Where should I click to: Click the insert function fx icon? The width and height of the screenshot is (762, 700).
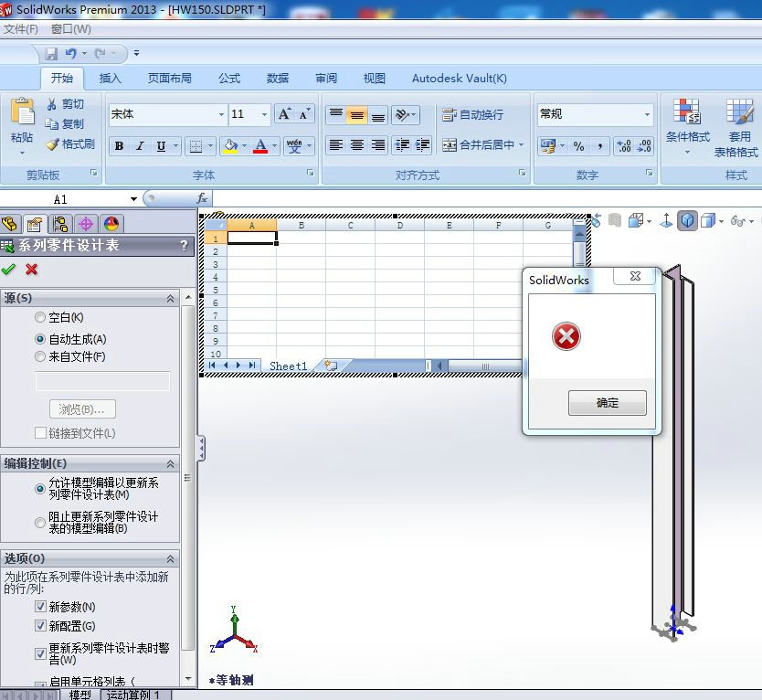(x=202, y=198)
